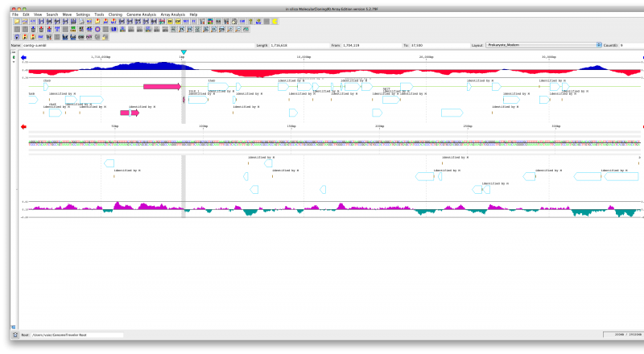This screenshot has height=354, width=644.
Task: Click the LB toolbar icon
Action: pos(114,29)
